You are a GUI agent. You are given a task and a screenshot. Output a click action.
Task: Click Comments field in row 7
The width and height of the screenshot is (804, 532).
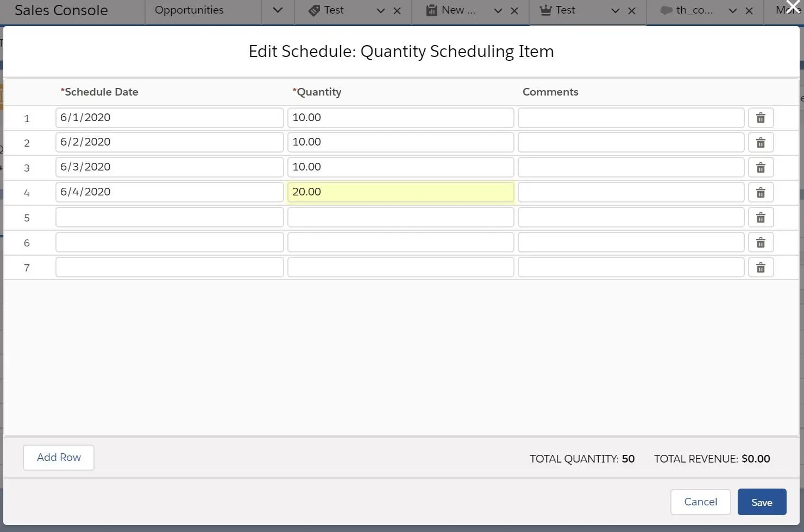631,267
